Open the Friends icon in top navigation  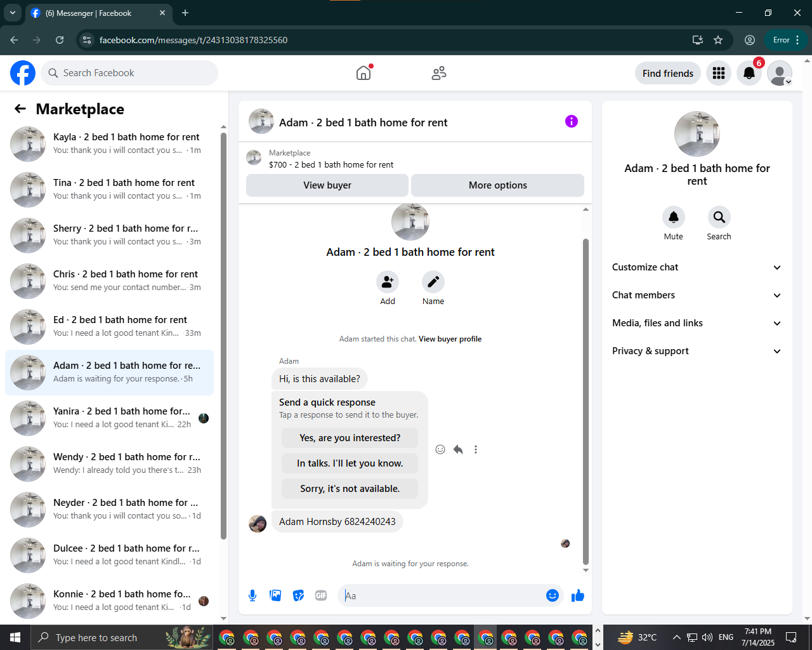pos(439,73)
